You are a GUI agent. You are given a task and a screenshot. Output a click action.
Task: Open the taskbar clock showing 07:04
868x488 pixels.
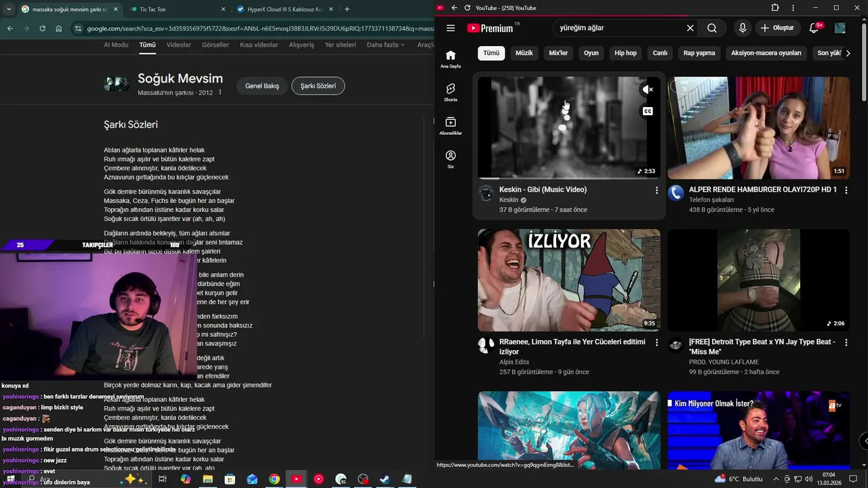829,479
